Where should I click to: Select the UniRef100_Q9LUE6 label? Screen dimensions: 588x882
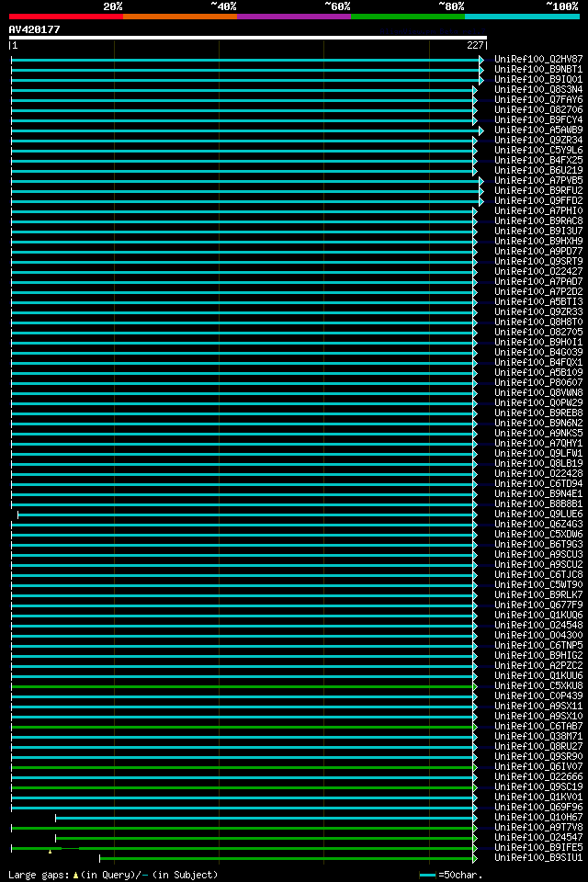[538, 514]
